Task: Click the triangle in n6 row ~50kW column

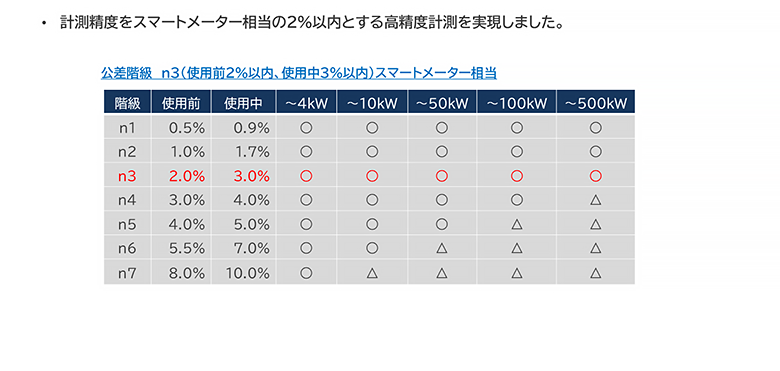Action: [x=442, y=249]
